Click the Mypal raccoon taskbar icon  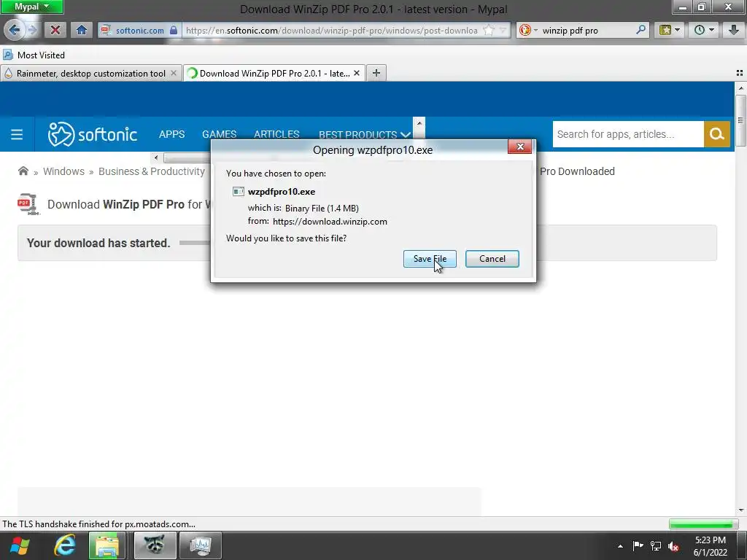tap(155, 545)
